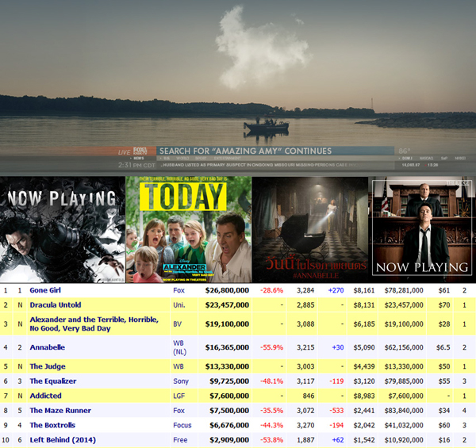Select the $7,500,000 weekend gross value
This screenshot has height=448, width=476.
pos(229,411)
